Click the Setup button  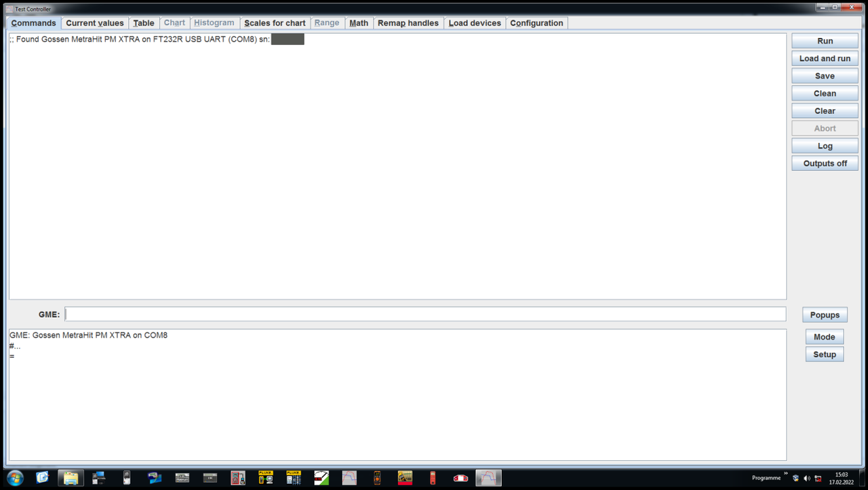point(825,354)
